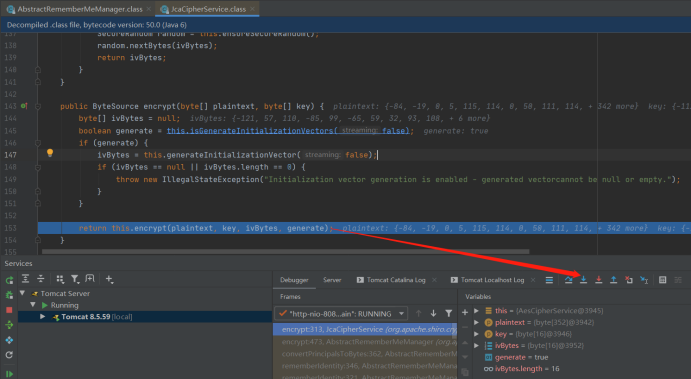
Task: Switch to the Server tab
Action: pos(332,280)
